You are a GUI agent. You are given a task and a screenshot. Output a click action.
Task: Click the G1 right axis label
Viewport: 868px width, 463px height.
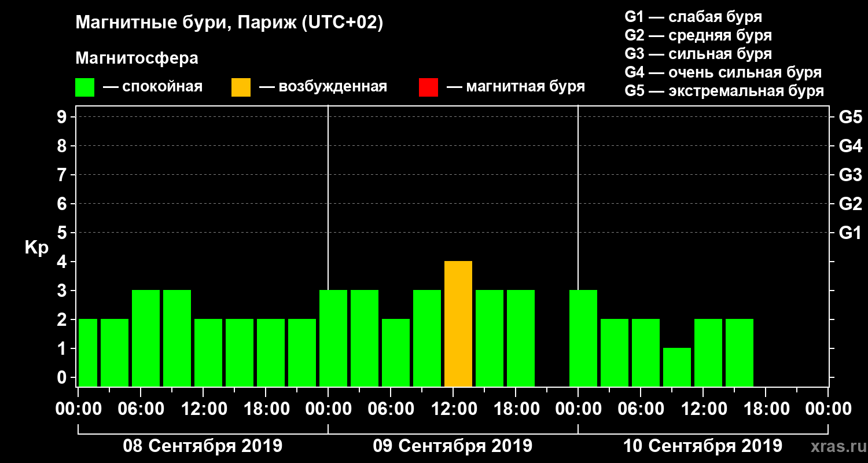[x=851, y=233]
